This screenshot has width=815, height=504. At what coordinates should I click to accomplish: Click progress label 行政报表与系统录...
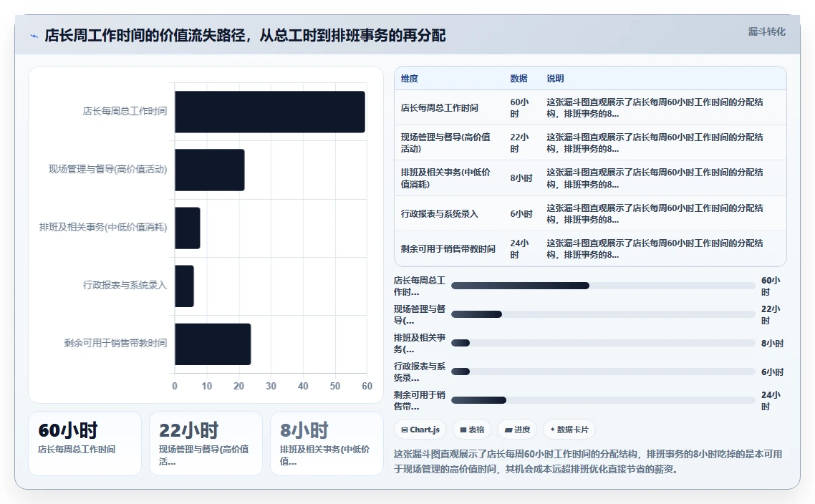point(420,372)
